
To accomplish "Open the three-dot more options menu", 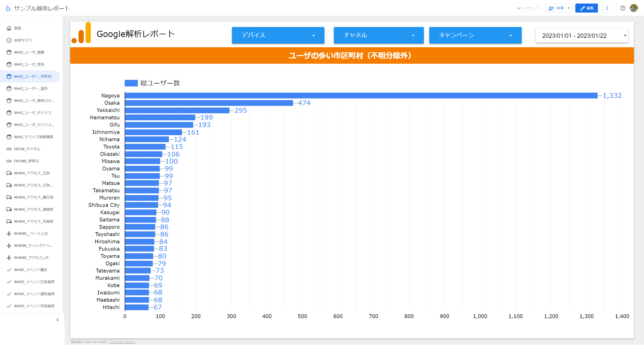I will pyautogui.click(x=607, y=8).
